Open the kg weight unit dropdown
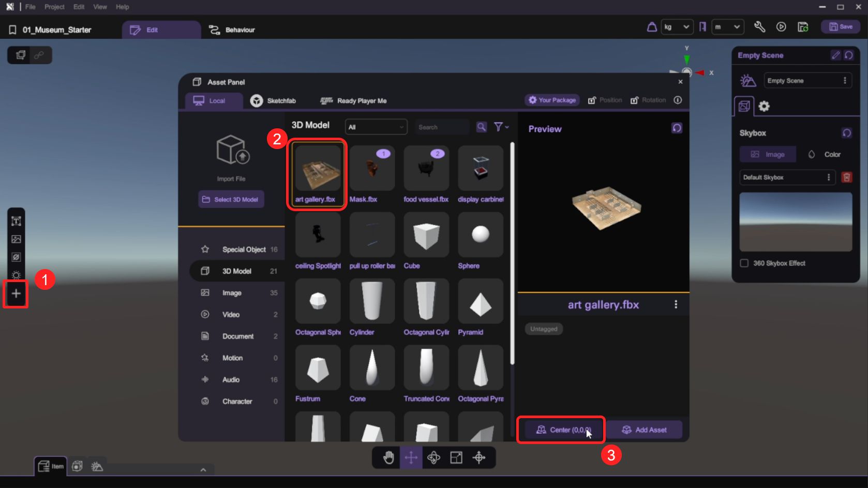Screen dimensions: 868x488 point(677,27)
